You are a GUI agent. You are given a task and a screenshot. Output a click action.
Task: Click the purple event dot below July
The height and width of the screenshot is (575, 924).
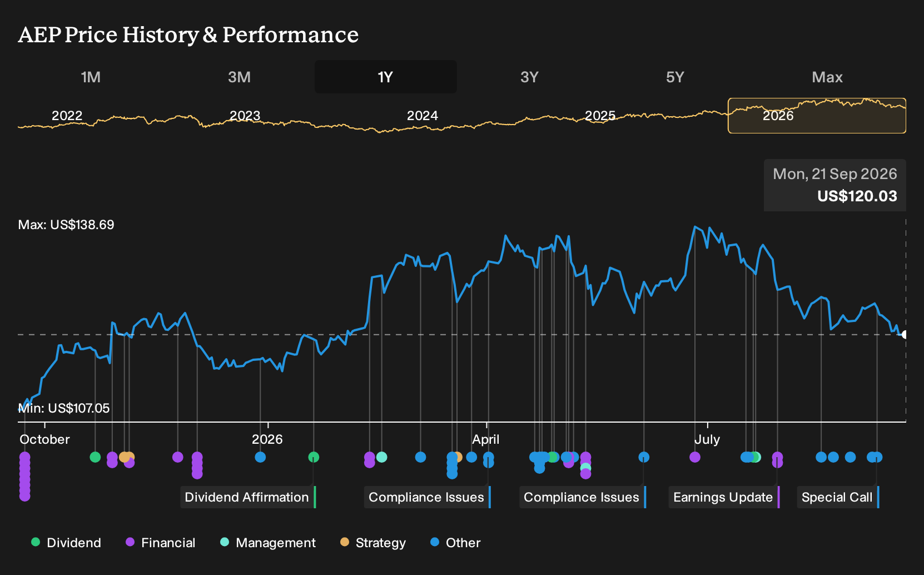pyautogui.click(x=695, y=457)
